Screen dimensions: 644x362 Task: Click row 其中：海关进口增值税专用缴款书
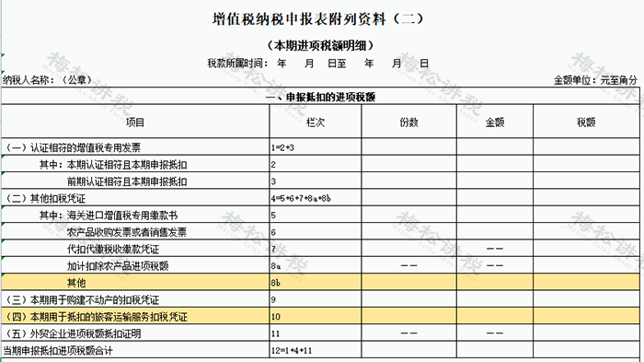pyautogui.click(x=135, y=215)
